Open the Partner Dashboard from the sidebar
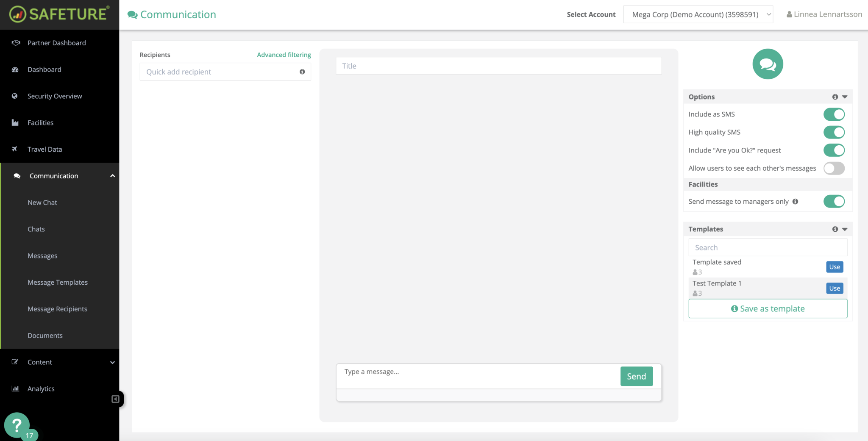This screenshot has width=868, height=441. click(16, 43)
